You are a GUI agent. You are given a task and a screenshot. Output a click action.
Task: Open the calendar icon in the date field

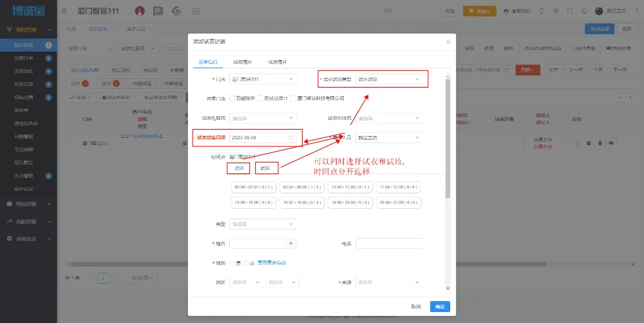[x=291, y=137]
